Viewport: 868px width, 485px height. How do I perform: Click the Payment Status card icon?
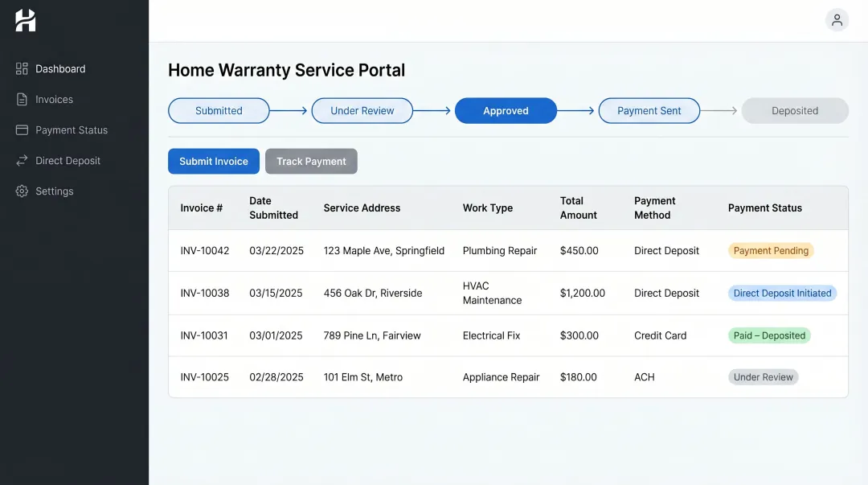(22, 129)
